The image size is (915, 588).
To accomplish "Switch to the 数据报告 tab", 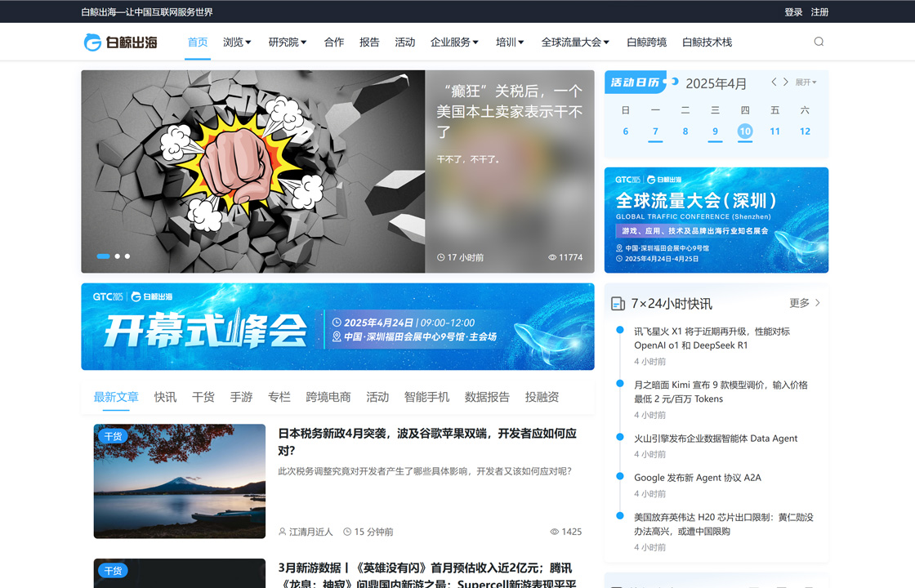I will (487, 397).
